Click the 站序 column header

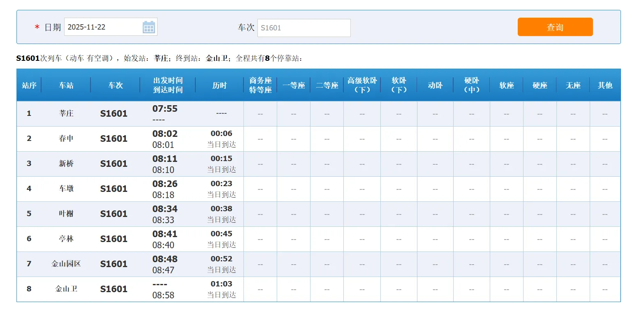pyautogui.click(x=29, y=85)
